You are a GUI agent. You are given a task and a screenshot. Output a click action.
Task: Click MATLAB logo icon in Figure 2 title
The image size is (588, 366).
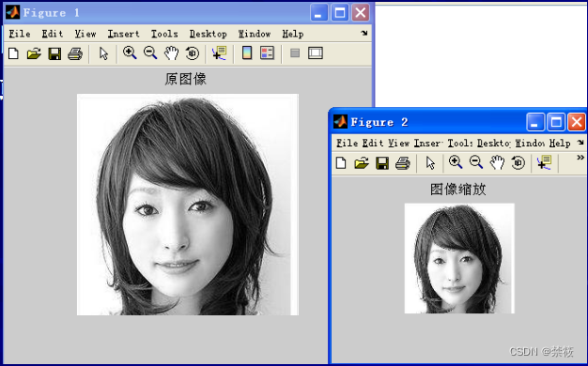click(x=341, y=122)
